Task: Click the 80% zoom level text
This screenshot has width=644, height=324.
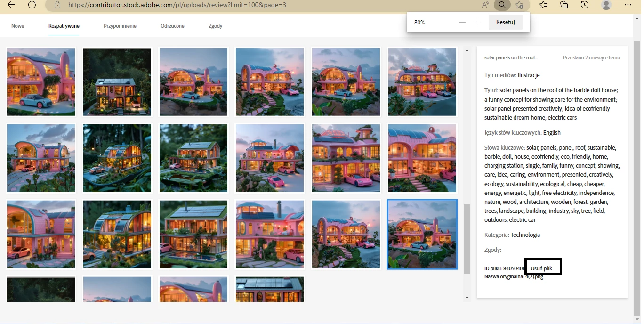Action: 419,22
